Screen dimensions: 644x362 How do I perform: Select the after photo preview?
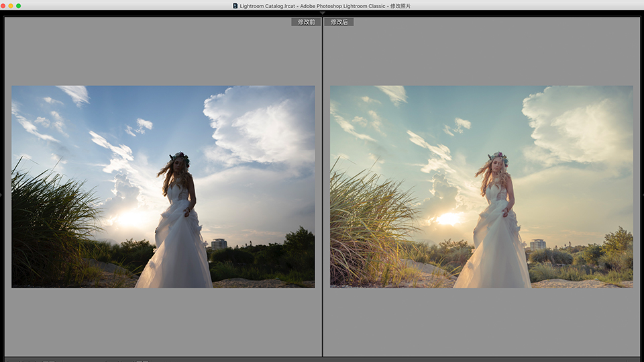click(x=482, y=187)
